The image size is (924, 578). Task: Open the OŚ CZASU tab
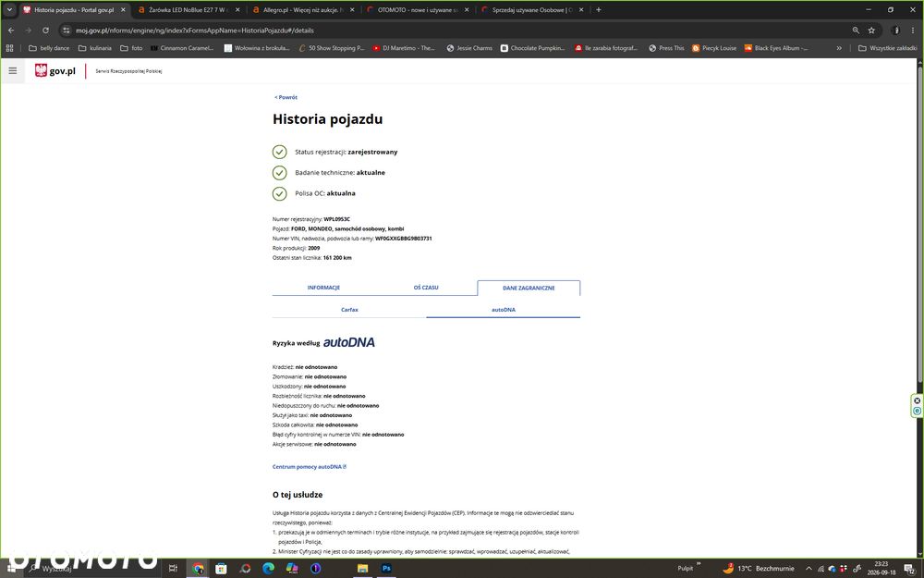425,288
